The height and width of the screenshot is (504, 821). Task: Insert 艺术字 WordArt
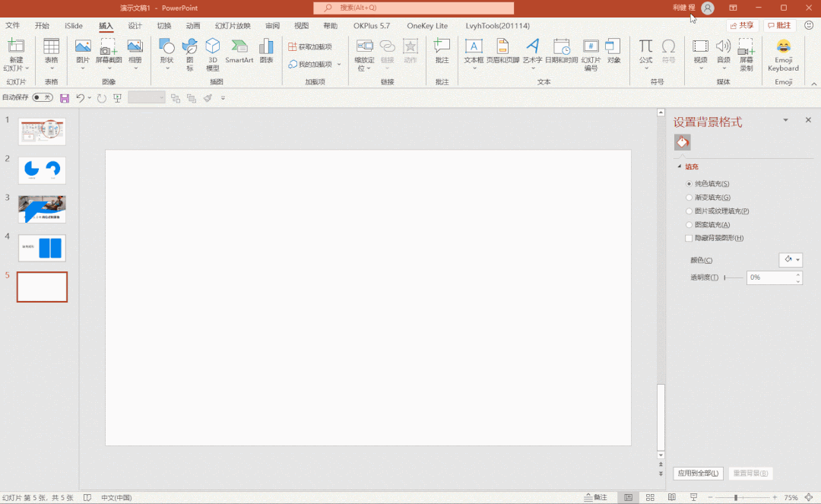(532, 54)
